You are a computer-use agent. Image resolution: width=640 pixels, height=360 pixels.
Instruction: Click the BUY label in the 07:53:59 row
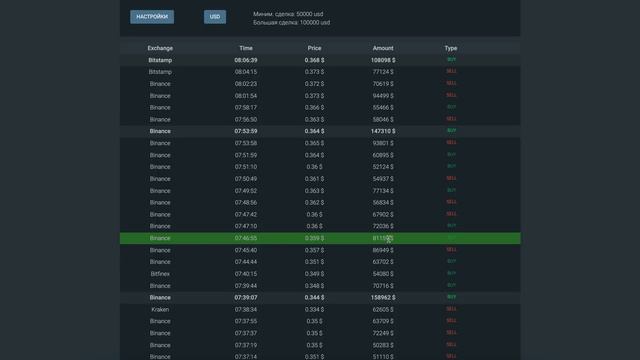(x=451, y=131)
